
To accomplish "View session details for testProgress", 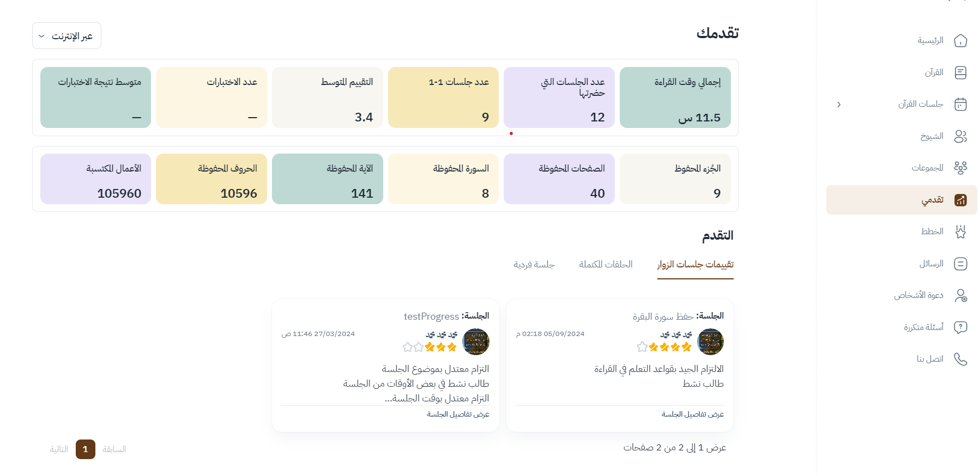I will point(458,414).
